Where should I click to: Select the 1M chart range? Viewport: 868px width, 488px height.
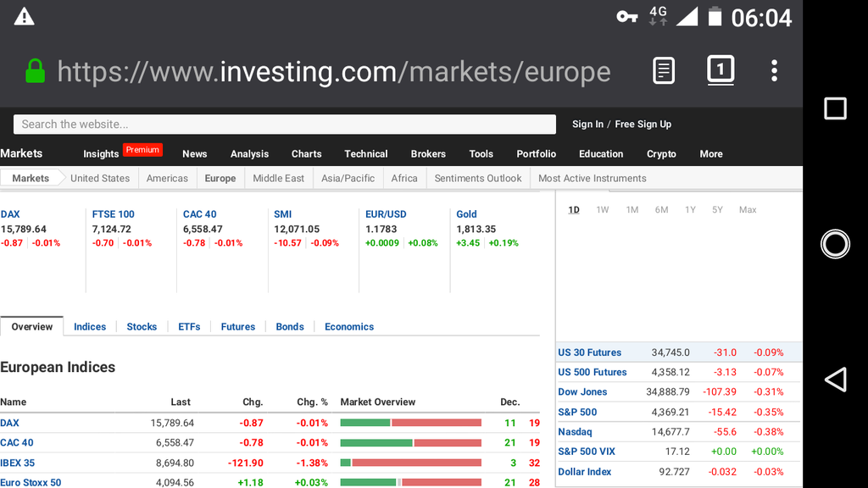[x=632, y=210]
